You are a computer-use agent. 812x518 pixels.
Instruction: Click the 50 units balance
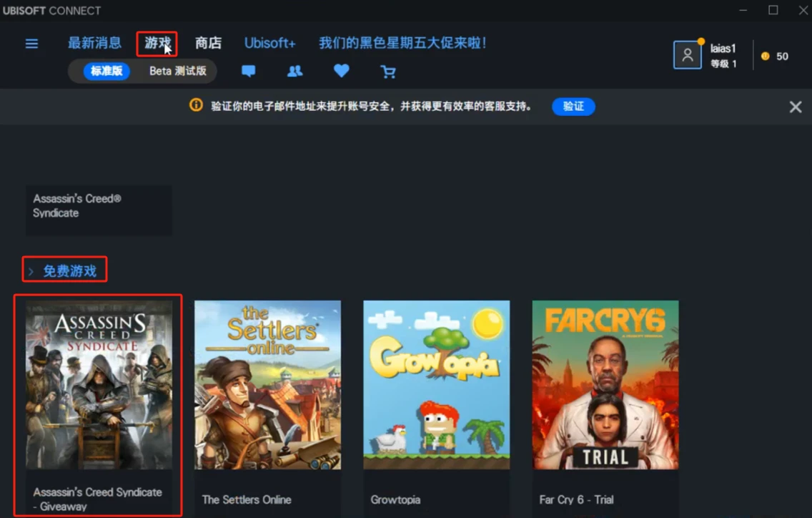[782, 57]
